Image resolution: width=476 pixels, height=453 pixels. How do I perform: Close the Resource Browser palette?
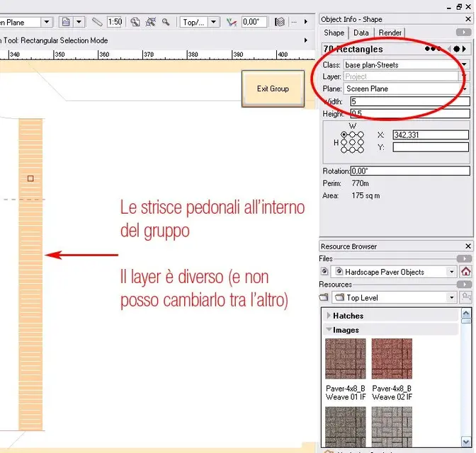(x=468, y=246)
